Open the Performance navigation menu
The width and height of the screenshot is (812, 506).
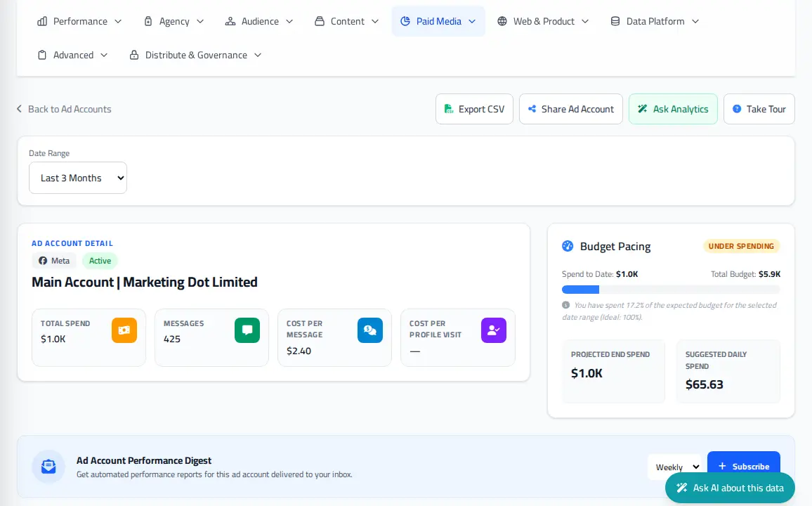[x=79, y=21]
